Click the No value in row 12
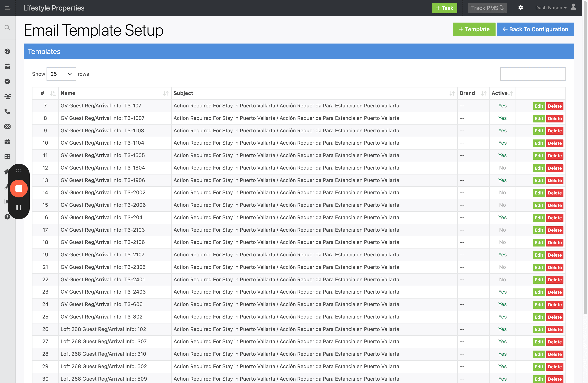The width and height of the screenshot is (588, 383). [x=502, y=168]
